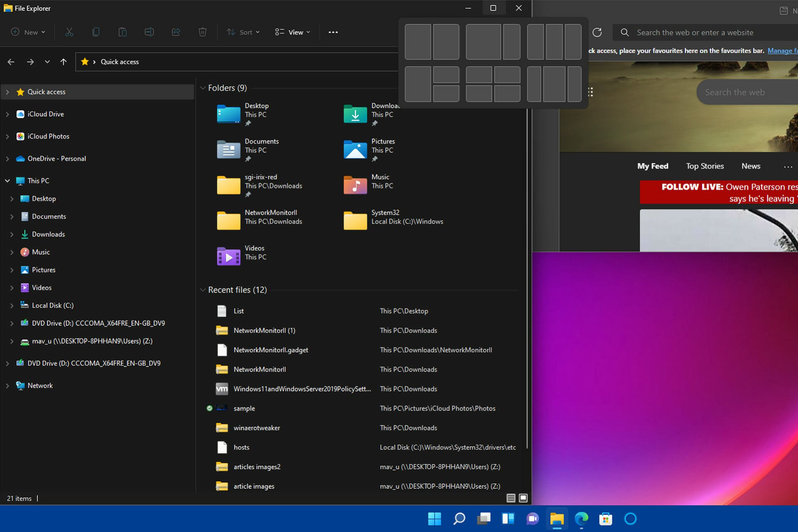Viewport: 798px width, 532px height.
Task: Open the Windows Start menu
Action: point(434,519)
